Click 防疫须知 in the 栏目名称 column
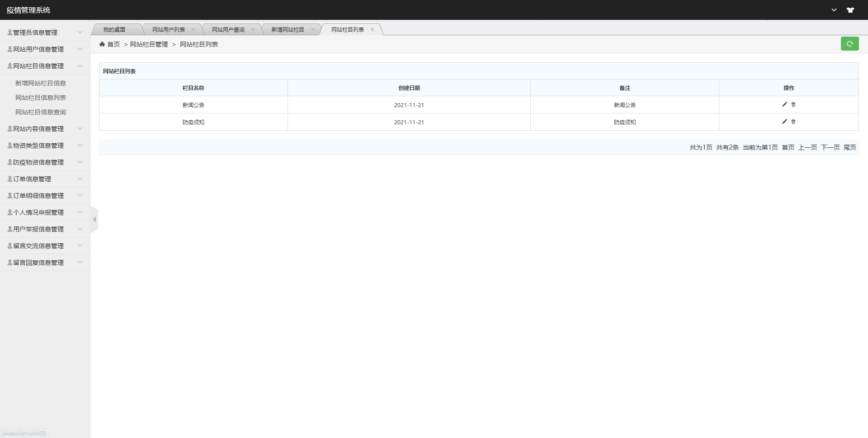868x438 pixels. 193,122
